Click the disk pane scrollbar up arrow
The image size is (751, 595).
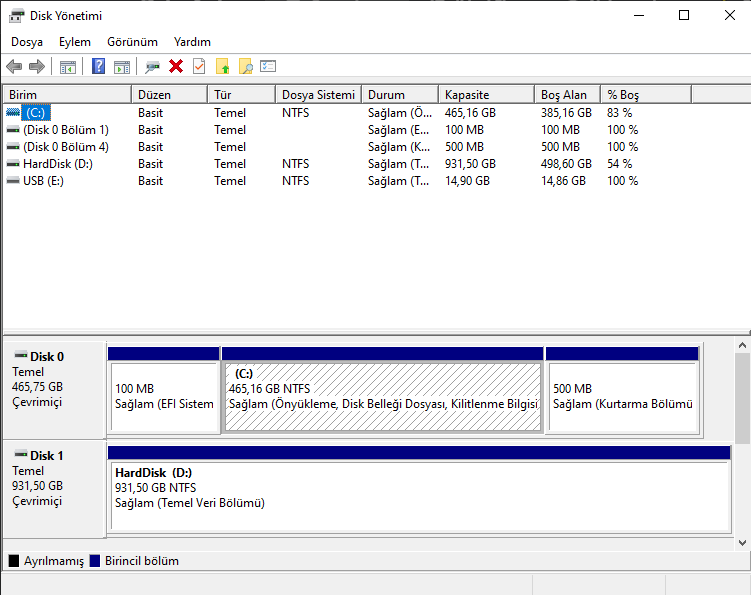[742, 345]
